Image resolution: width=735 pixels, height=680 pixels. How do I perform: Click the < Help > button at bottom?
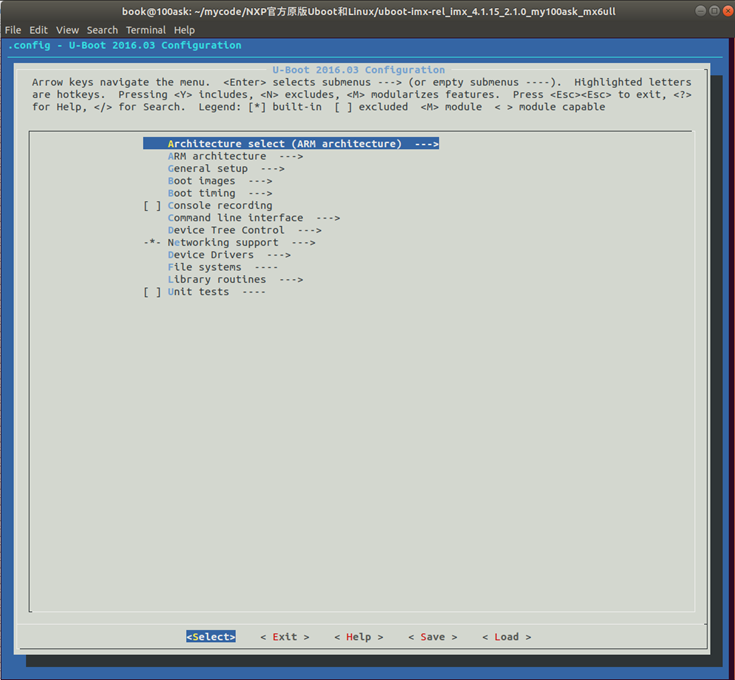[x=359, y=636]
